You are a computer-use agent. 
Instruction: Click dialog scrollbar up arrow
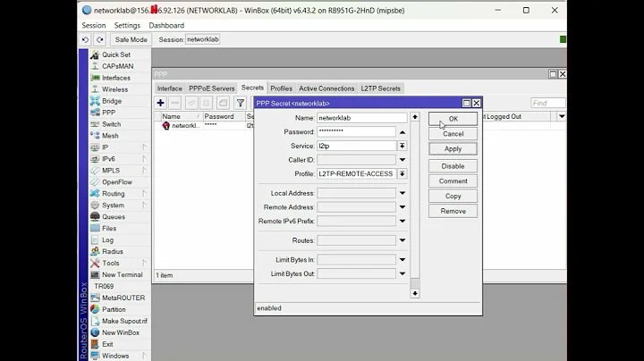click(x=415, y=117)
